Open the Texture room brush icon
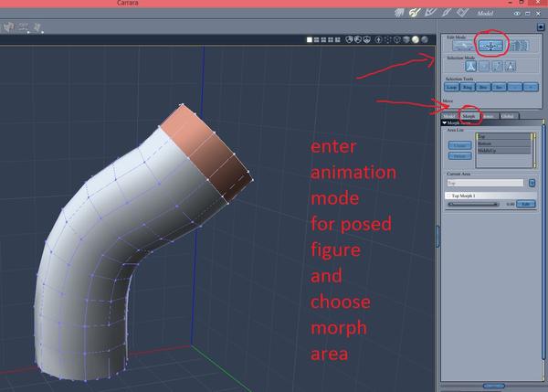 [x=447, y=13]
